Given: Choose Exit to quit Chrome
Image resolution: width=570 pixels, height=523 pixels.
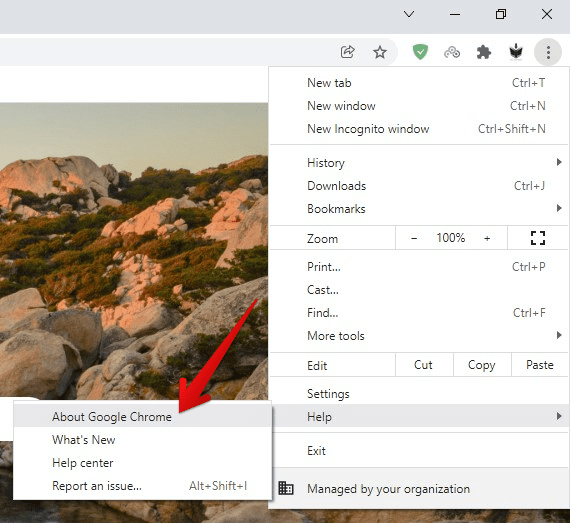Looking at the screenshot, I should [419, 451].
